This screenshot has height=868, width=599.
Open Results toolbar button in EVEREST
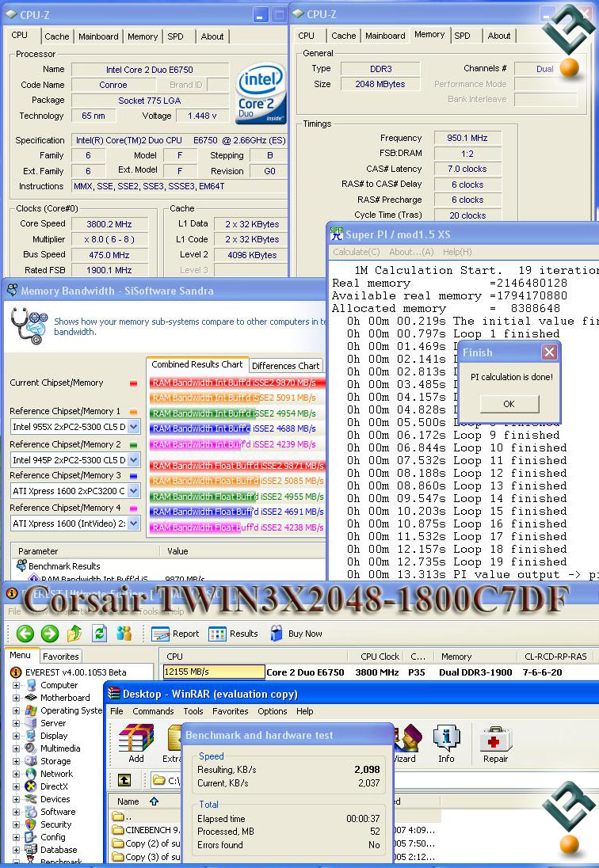233,634
